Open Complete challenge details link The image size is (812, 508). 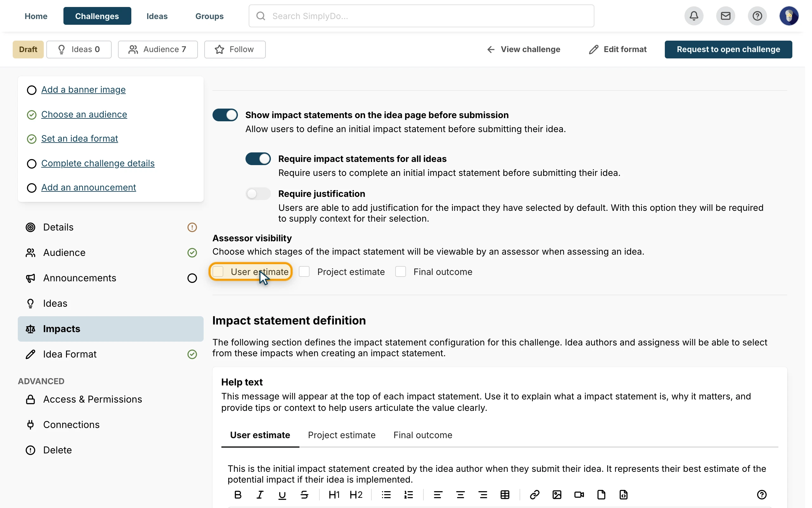coord(98,163)
